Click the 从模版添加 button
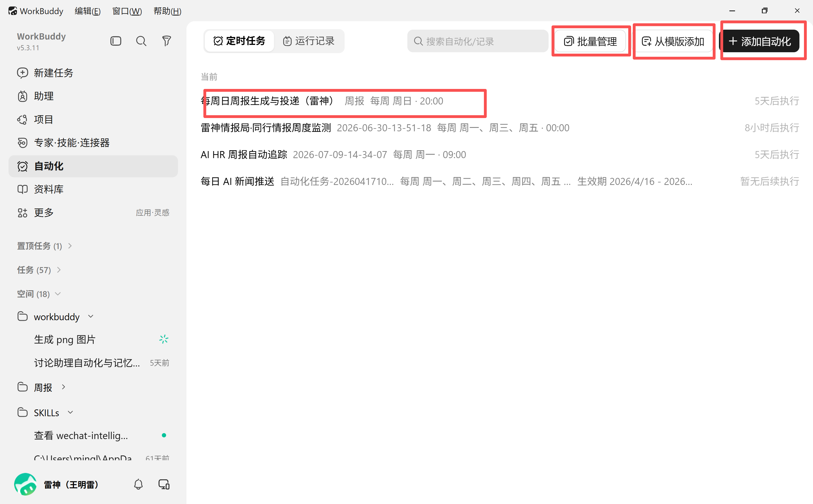This screenshot has height=504, width=813. tap(673, 41)
